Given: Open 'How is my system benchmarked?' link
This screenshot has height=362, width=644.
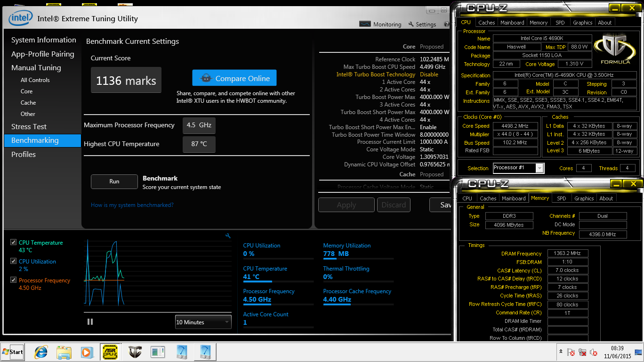Looking at the screenshot, I should (x=132, y=205).
